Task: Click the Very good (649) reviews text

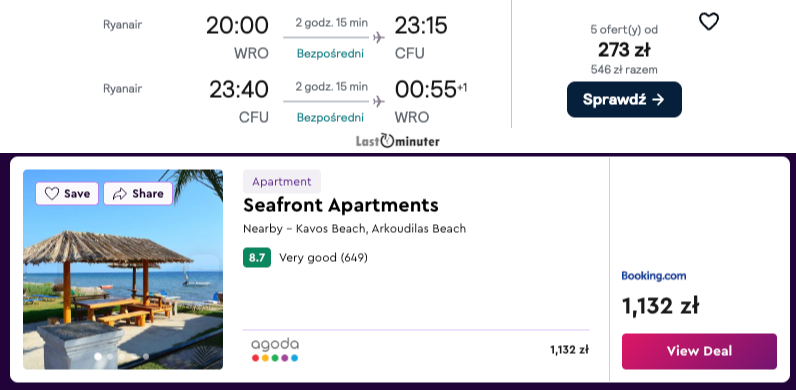Action: click(x=323, y=257)
